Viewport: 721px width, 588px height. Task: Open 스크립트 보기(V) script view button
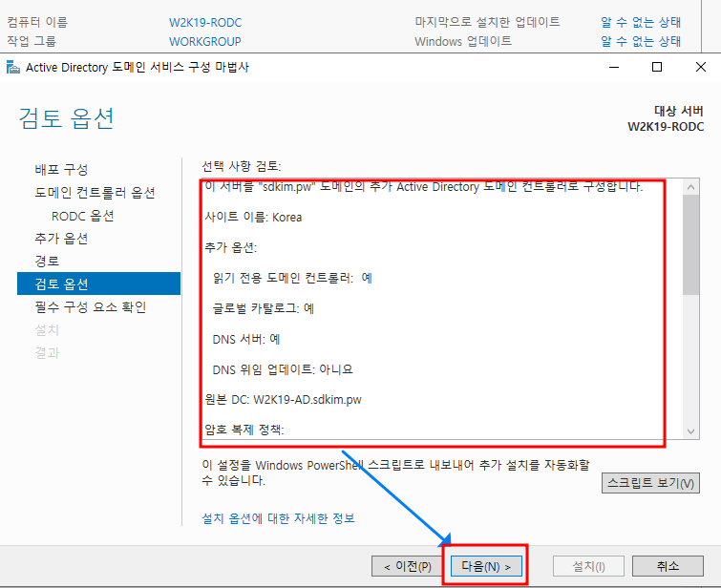(x=650, y=483)
